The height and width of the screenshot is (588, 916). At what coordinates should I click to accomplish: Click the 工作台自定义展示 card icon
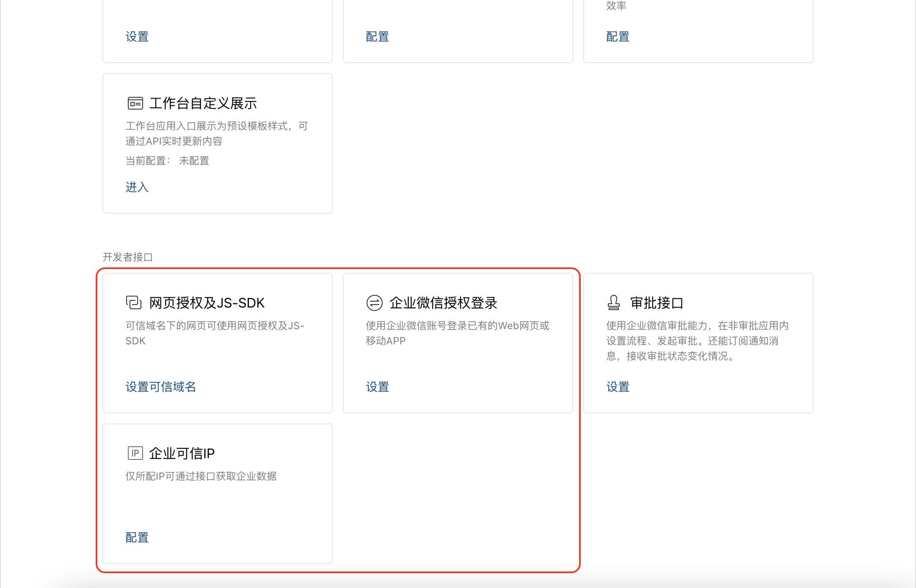135,103
